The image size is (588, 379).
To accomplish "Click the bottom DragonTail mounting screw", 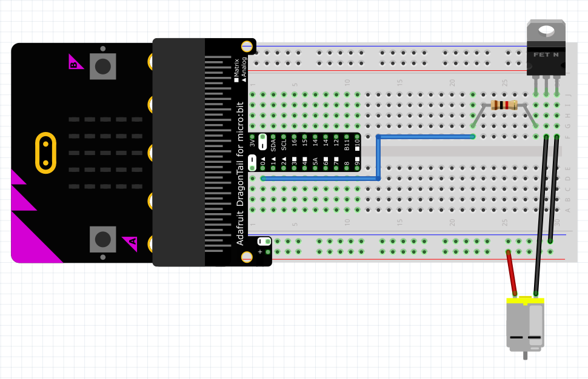I will (247, 257).
